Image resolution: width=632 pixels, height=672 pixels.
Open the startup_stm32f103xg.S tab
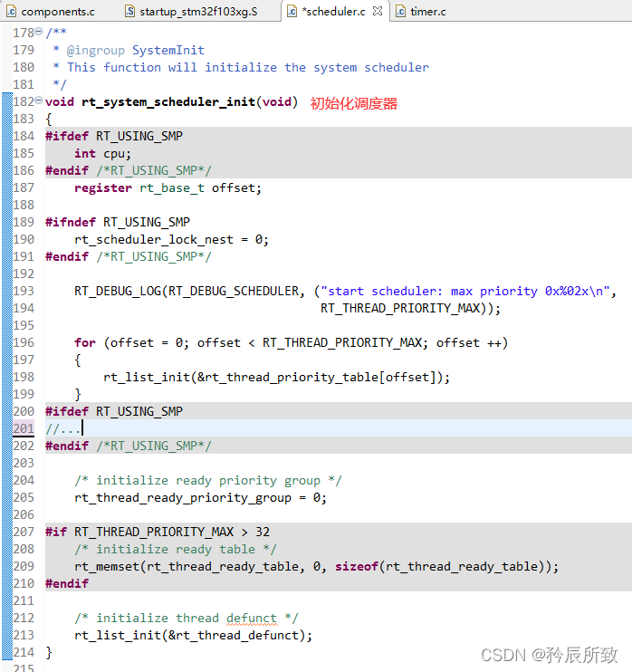(191, 12)
